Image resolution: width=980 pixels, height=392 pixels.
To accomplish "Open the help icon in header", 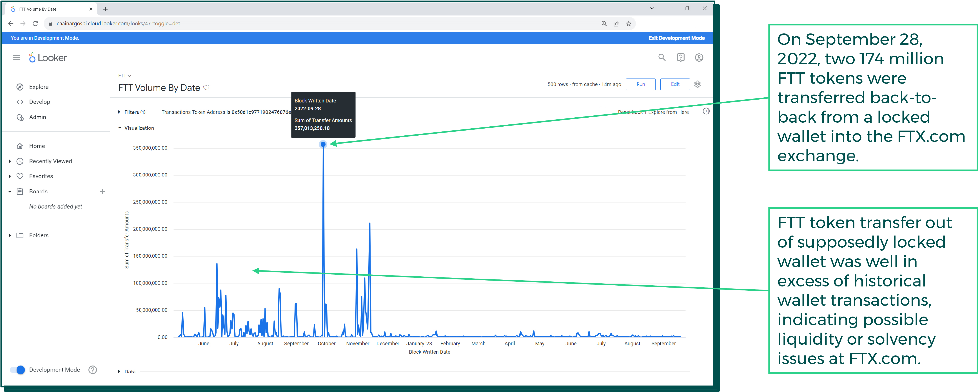I will pyautogui.click(x=680, y=57).
